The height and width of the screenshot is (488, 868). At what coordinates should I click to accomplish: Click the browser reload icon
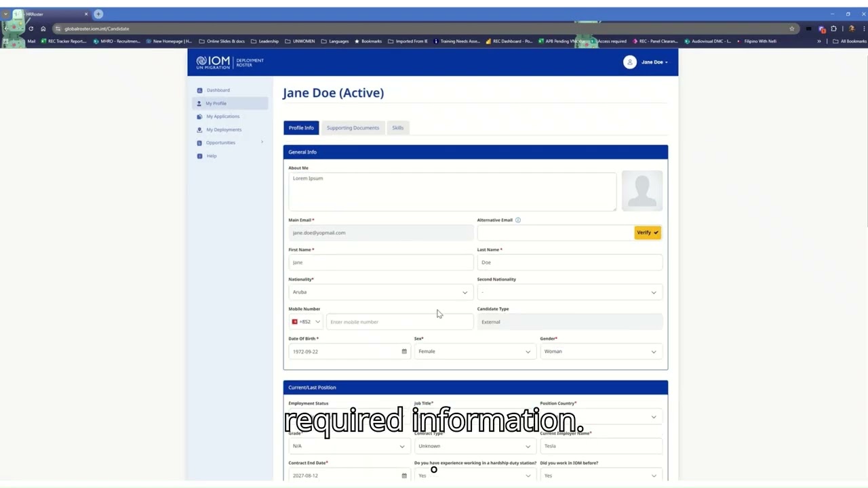coord(31,28)
